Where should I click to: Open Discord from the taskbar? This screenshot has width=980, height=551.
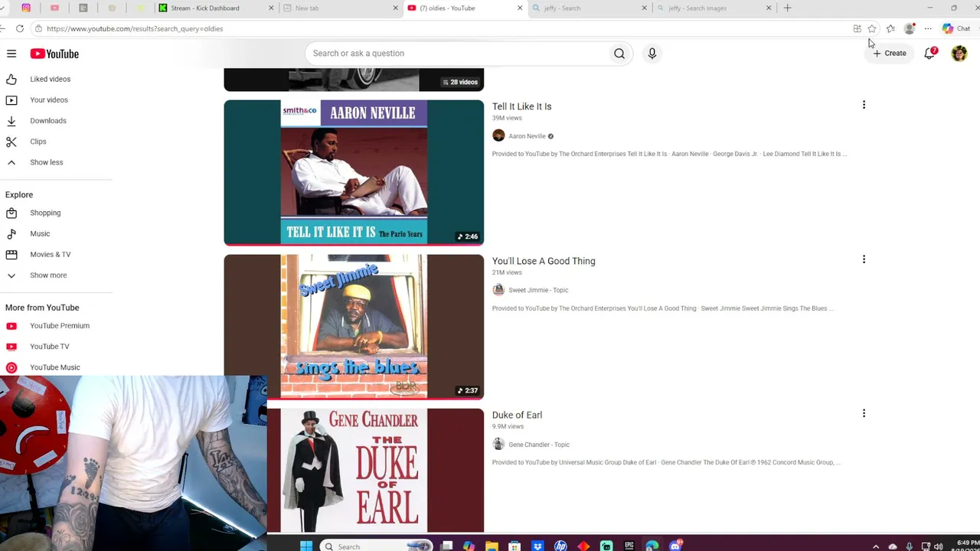click(675, 546)
